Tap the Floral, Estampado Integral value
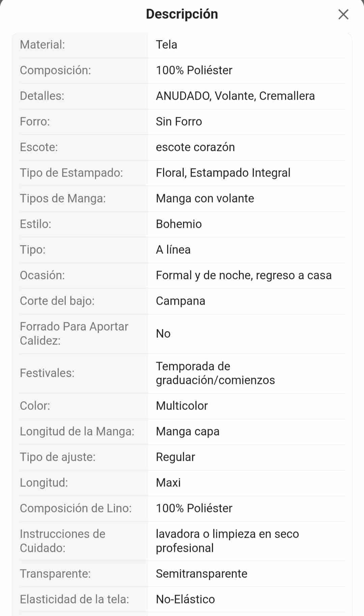 [223, 173]
